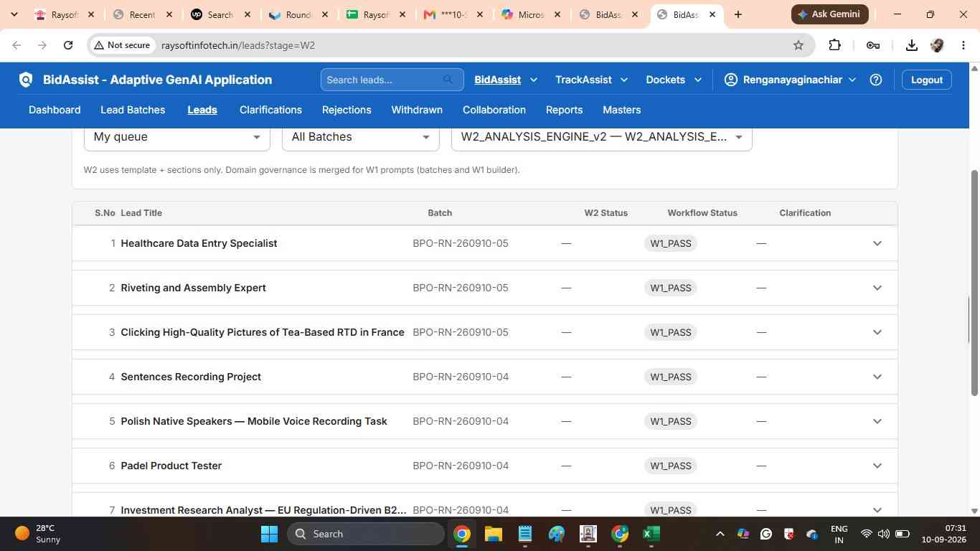This screenshot has height=551, width=980.
Task: Reload the page with the refresh icon
Action: click(68, 45)
